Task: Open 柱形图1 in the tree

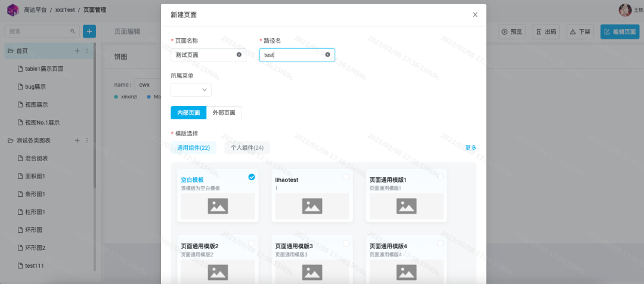Action: (35, 212)
